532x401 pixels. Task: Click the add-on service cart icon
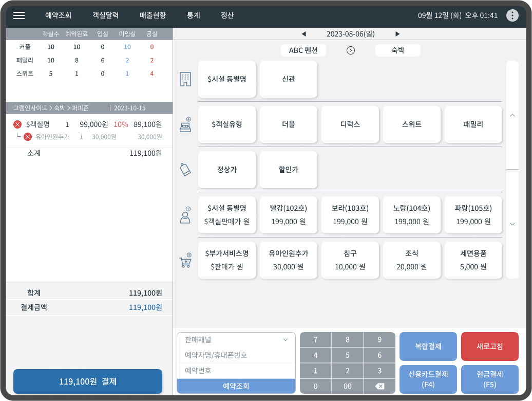pyautogui.click(x=185, y=261)
